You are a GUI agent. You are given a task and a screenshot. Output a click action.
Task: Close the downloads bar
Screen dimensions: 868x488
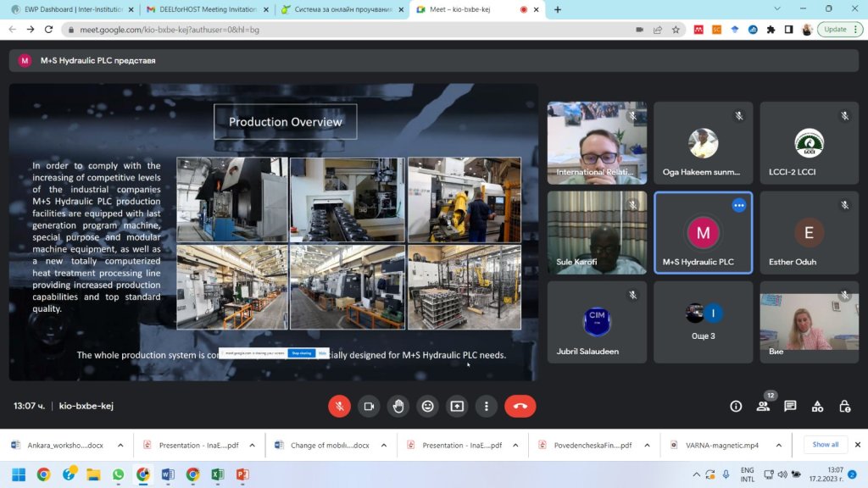point(858,444)
